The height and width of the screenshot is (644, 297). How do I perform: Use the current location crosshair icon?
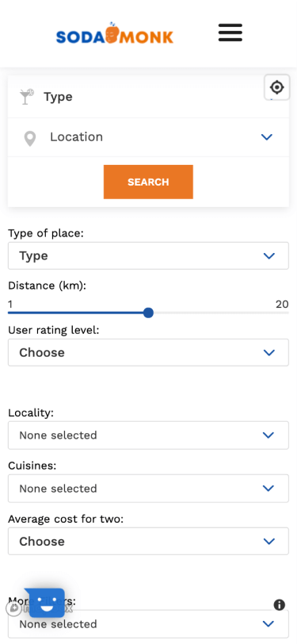(277, 87)
